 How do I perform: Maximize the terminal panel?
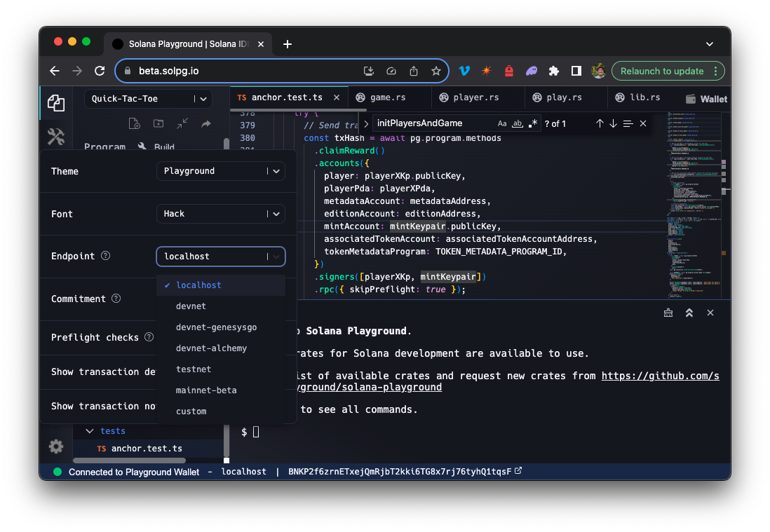(x=689, y=313)
